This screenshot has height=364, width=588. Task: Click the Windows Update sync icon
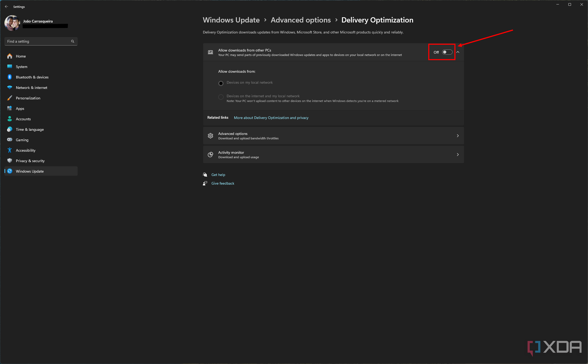click(10, 171)
